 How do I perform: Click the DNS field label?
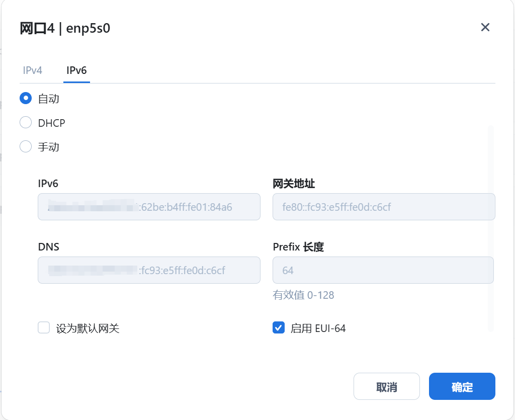pyautogui.click(x=49, y=247)
